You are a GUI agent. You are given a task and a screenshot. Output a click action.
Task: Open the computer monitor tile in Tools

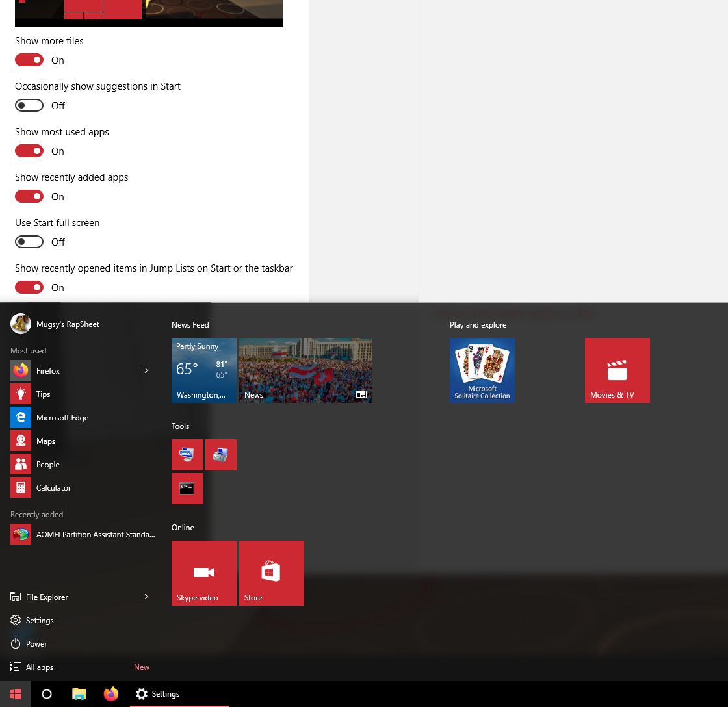tap(187, 455)
